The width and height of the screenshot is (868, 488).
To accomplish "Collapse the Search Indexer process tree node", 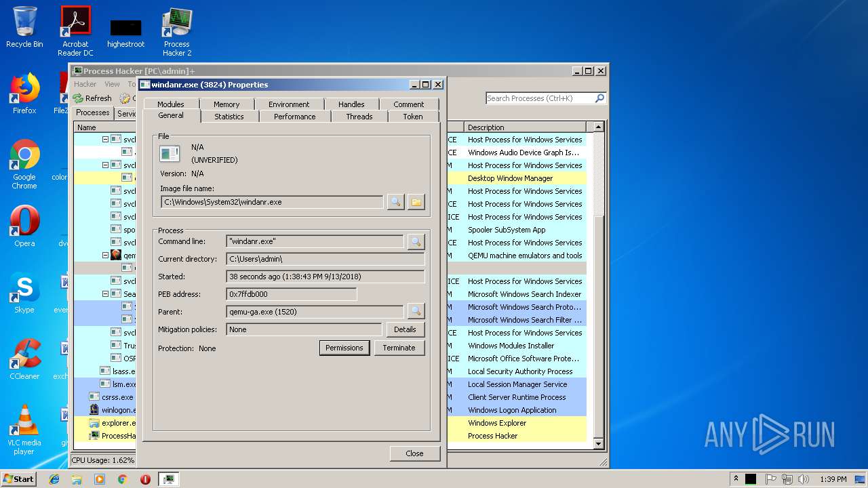I will tap(105, 294).
